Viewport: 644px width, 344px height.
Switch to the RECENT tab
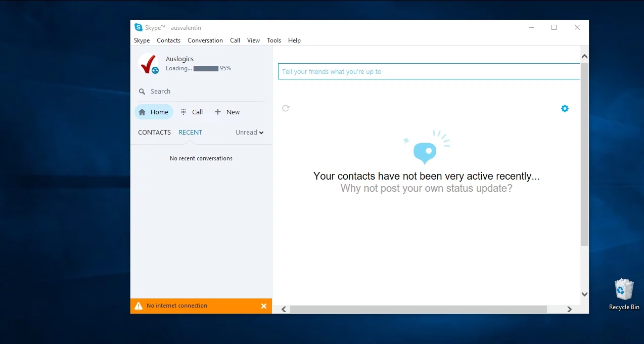[190, 133]
